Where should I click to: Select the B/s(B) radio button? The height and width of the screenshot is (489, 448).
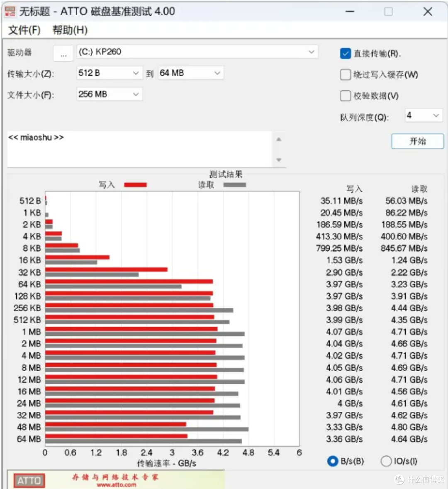click(x=333, y=461)
